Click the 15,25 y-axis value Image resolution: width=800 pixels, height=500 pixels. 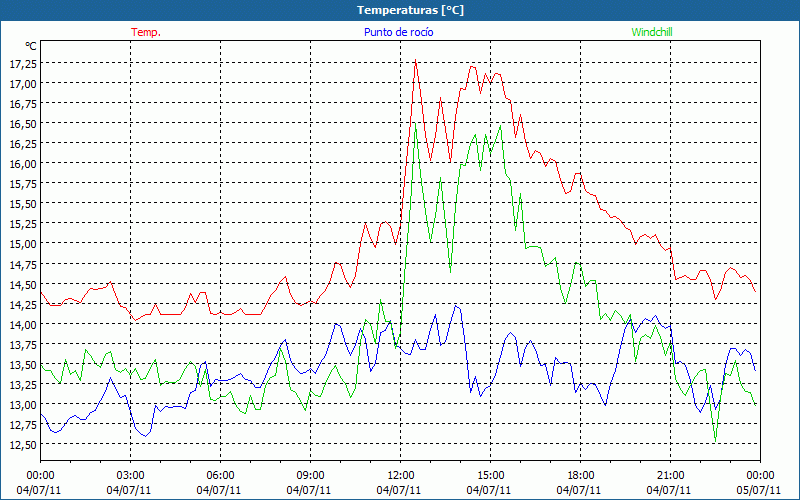pos(23,223)
